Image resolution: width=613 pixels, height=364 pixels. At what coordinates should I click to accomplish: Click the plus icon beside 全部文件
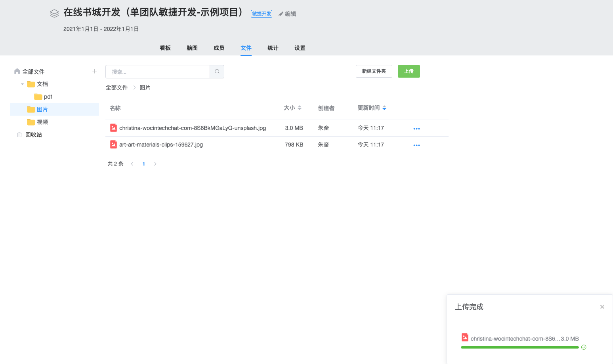pyautogui.click(x=94, y=71)
